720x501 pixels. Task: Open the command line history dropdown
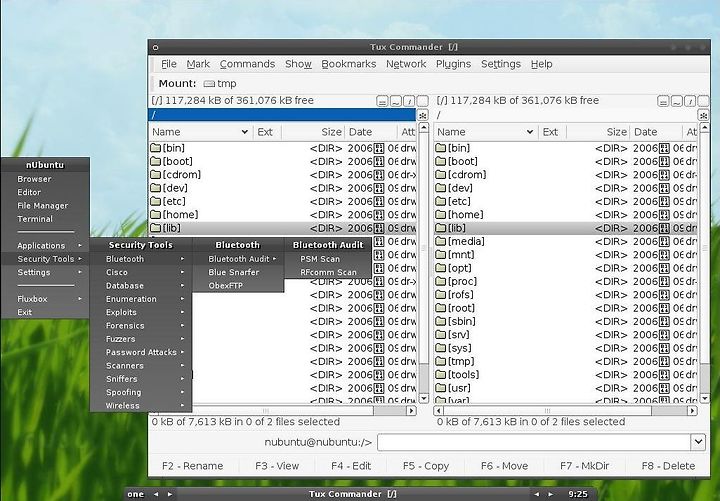698,442
